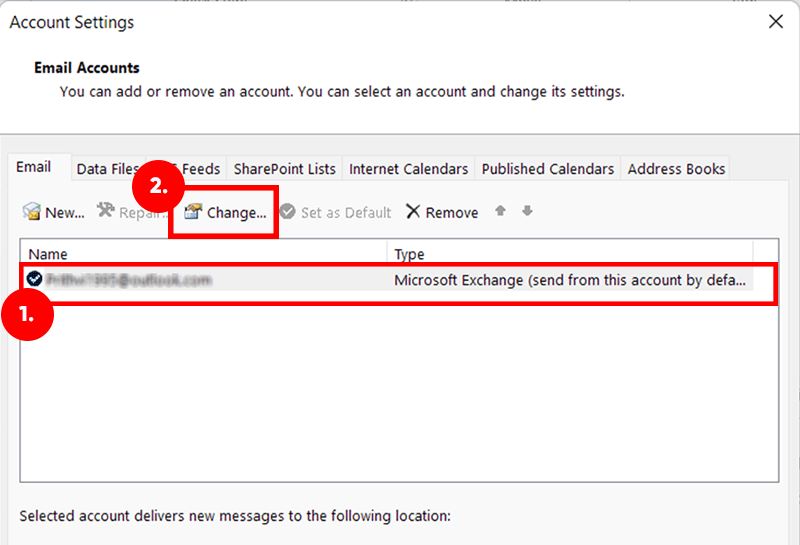Select the blurred outlook.com account name
The image size is (800, 545).
(128, 280)
